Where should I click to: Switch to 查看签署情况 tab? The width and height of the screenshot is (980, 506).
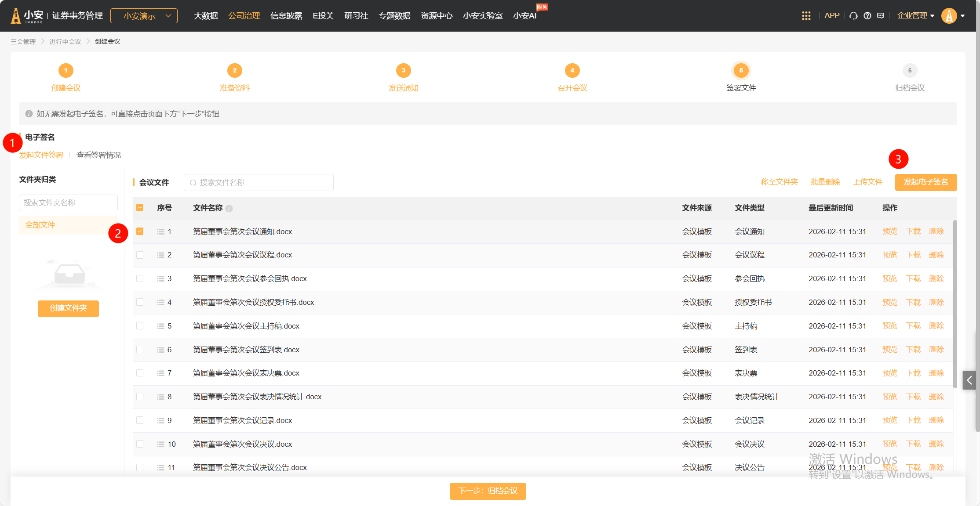[98, 155]
